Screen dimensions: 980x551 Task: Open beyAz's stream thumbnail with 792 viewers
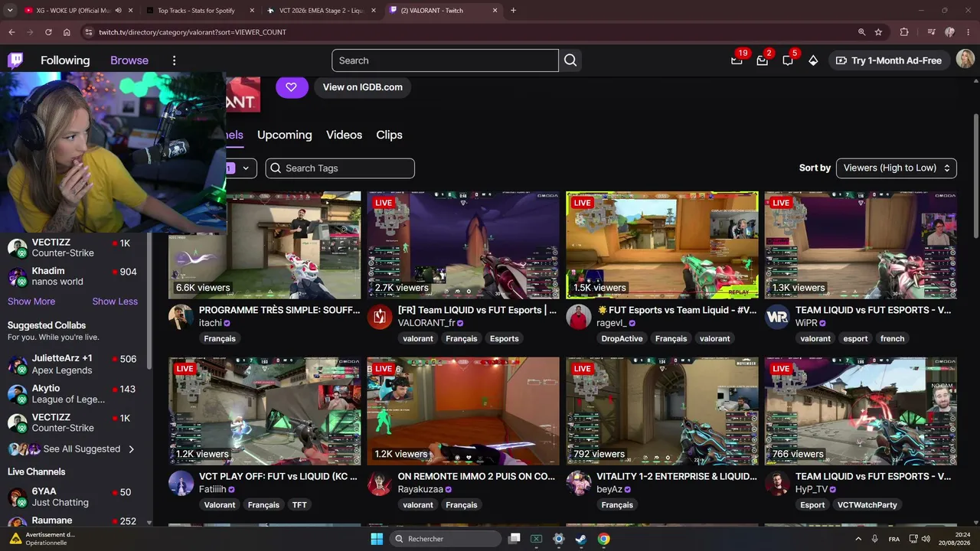[662, 411]
